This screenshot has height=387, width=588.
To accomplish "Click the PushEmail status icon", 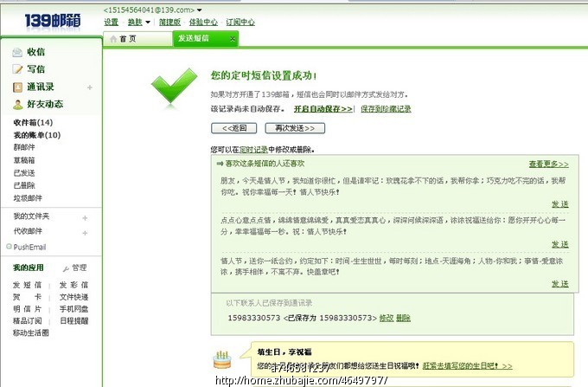I will click(x=9, y=247).
